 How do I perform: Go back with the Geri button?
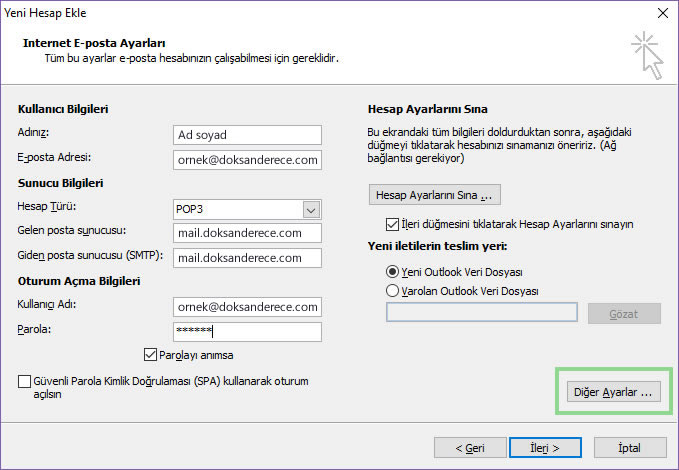coord(470,447)
